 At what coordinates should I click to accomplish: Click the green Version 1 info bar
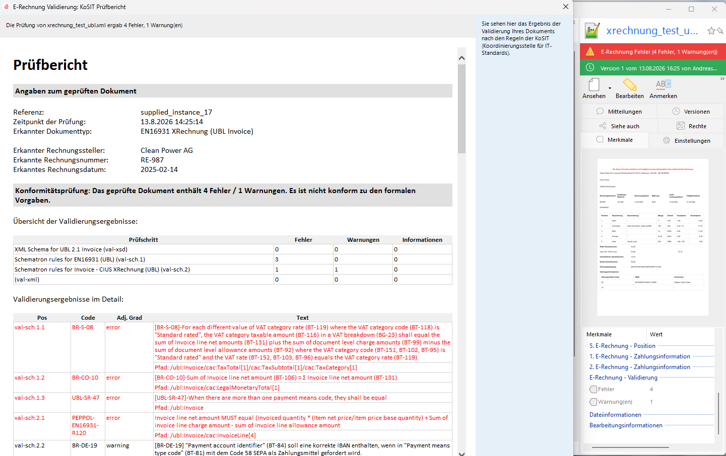[x=653, y=68]
